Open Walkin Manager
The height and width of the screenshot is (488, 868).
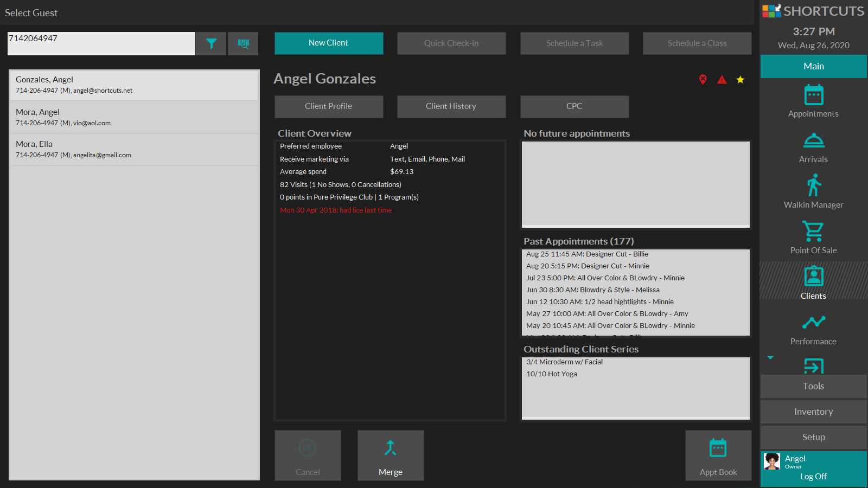click(x=813, y=192)
